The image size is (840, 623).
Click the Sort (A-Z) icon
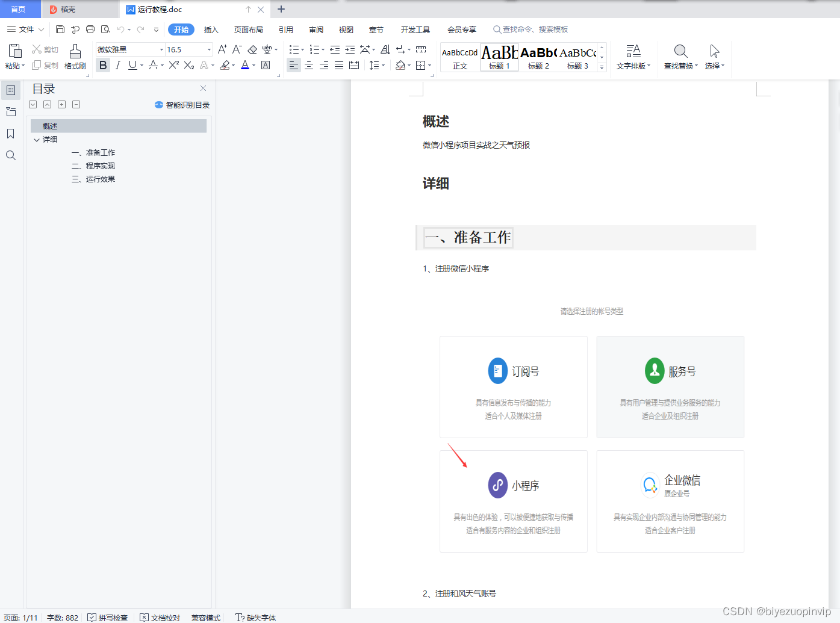pyautogui.click(x=385, y=49)
